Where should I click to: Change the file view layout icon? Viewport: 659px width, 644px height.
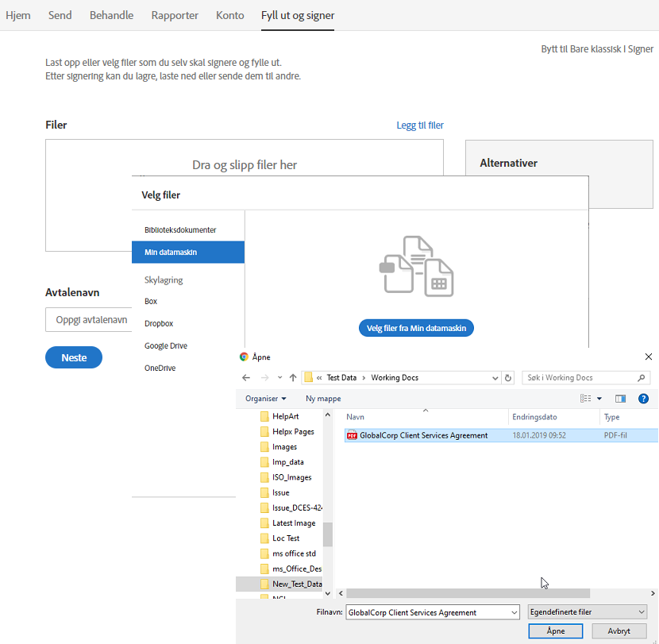tap(585, 399)
